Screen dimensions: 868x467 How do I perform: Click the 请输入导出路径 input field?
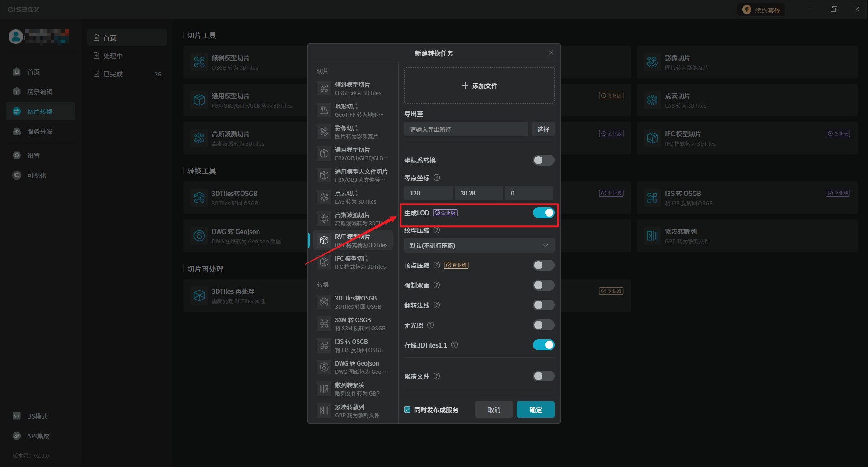466,129
